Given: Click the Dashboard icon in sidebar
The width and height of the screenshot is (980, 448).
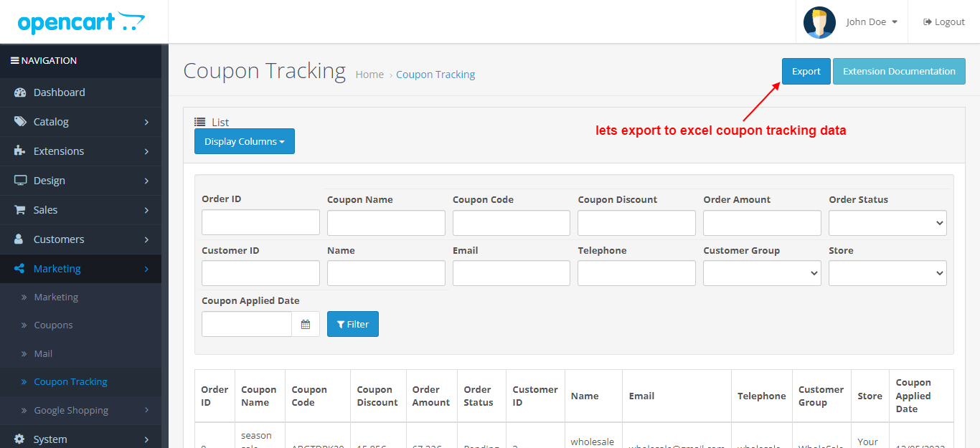Looking at the screenshot, I should tap(20, 92).
